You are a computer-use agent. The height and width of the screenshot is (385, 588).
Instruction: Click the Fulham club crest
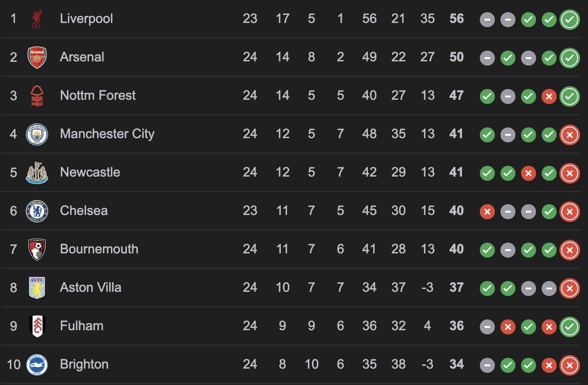37,326
